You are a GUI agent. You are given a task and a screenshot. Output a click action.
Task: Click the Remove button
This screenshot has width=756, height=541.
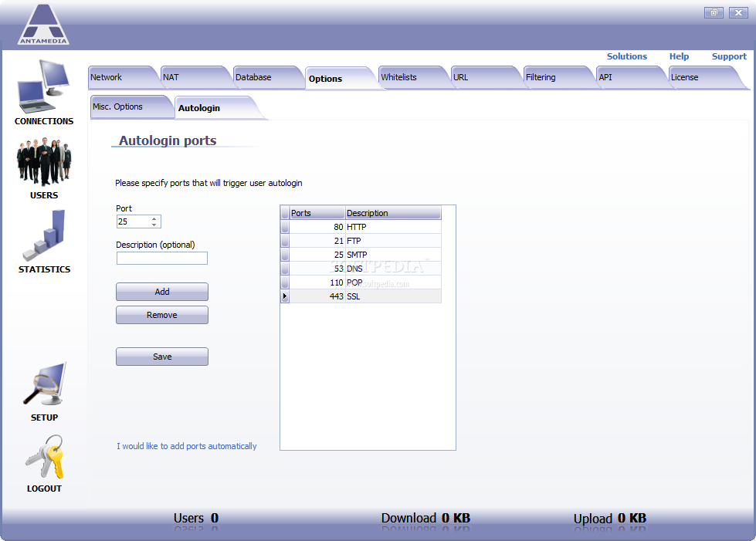(162, 315)
